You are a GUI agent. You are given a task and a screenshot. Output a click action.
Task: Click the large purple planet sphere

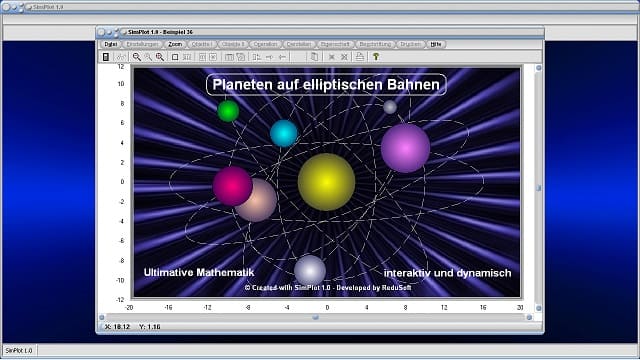[x=405, y=149]
